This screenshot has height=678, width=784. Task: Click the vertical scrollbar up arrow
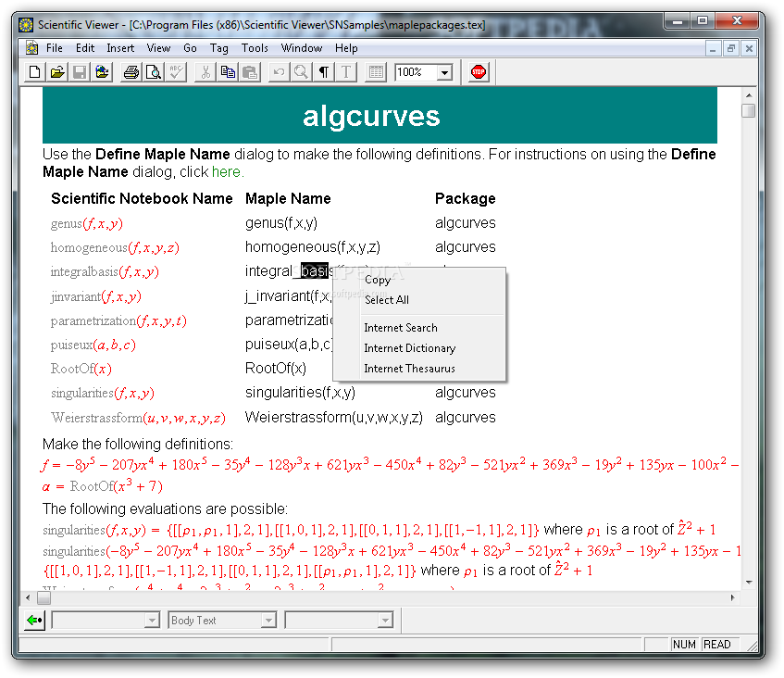click(749, 95)
